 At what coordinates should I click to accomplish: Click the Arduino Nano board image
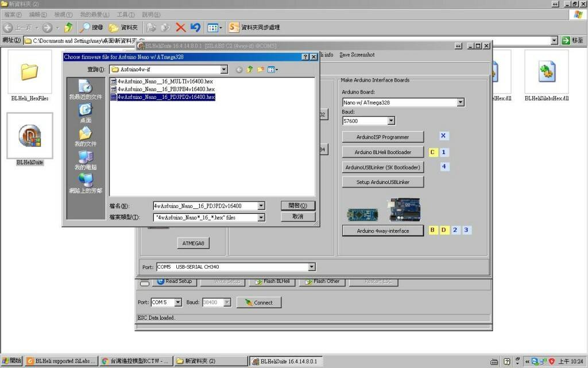point(362,214)
